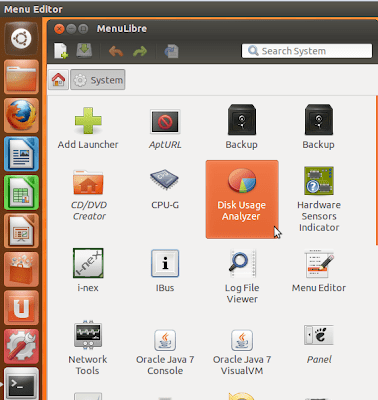Click the new launcher toolbar button
Image resolution: width=378 pixels, height=400 pixels.
(61, 51)
